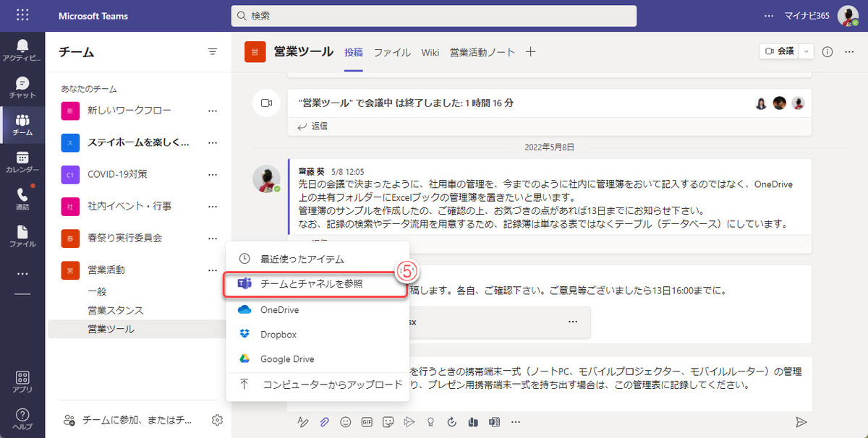This screenshot has width=868, height=438.
Task: Open more compose options ellipsis
Action: point(516,421)
